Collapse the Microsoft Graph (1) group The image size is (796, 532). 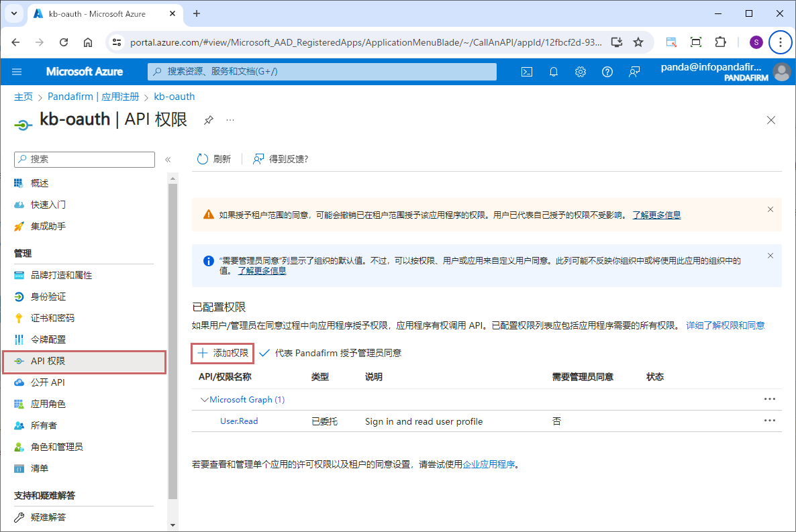point(205,400)
